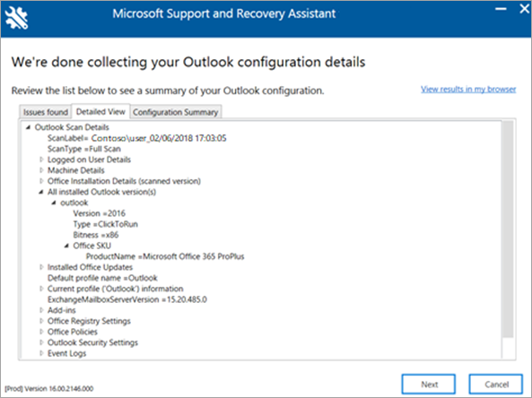Collapse All installed Outlook version(s)
532x398 pixels.
click(41, 192)
